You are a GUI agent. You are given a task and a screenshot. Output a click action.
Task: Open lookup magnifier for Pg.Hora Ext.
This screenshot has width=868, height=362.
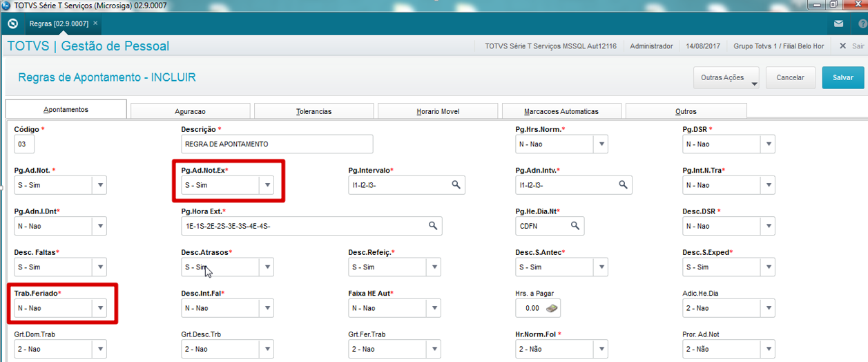433,226
